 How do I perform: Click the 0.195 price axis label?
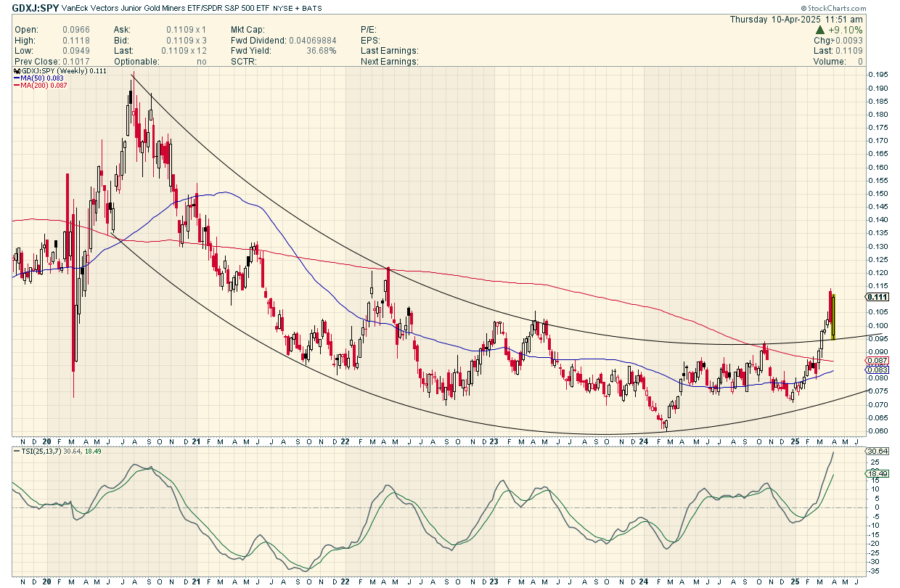(877, 75)
